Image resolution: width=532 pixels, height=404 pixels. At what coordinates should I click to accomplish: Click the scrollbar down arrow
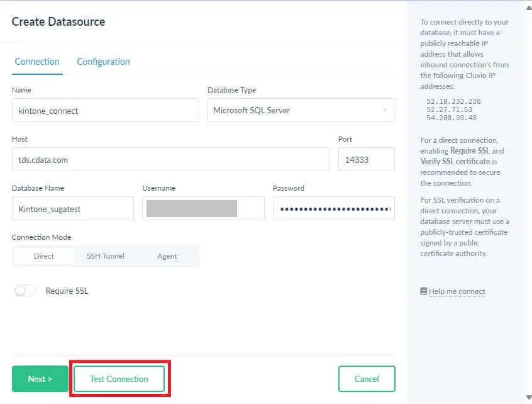pyautogui.click(x=527, y=398)
